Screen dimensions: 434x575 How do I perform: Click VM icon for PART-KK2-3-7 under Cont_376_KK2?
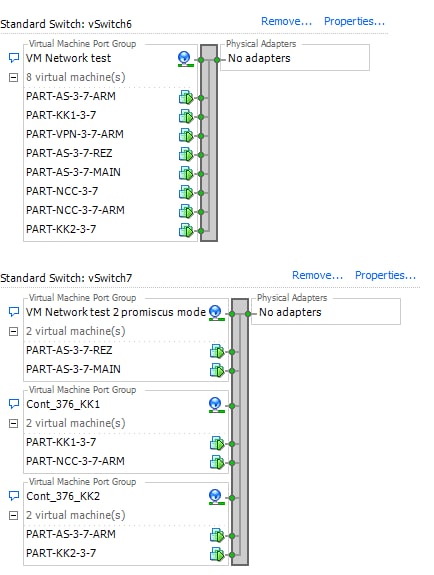coord(217,554)
